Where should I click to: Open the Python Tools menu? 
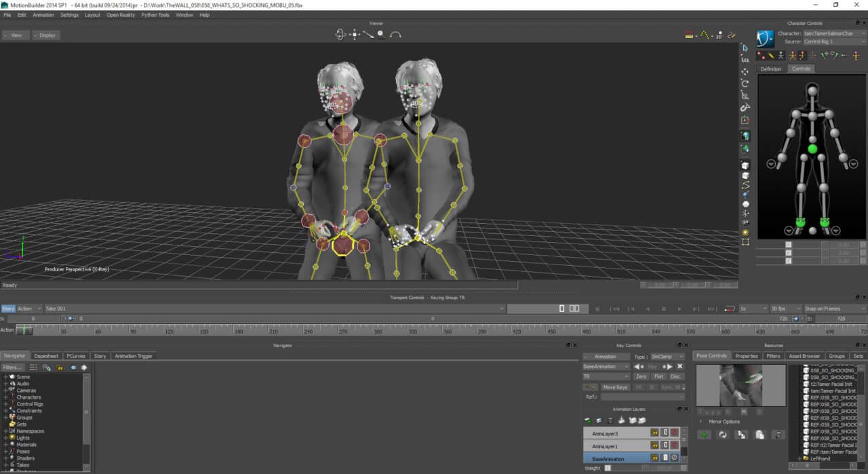(155, 15)
